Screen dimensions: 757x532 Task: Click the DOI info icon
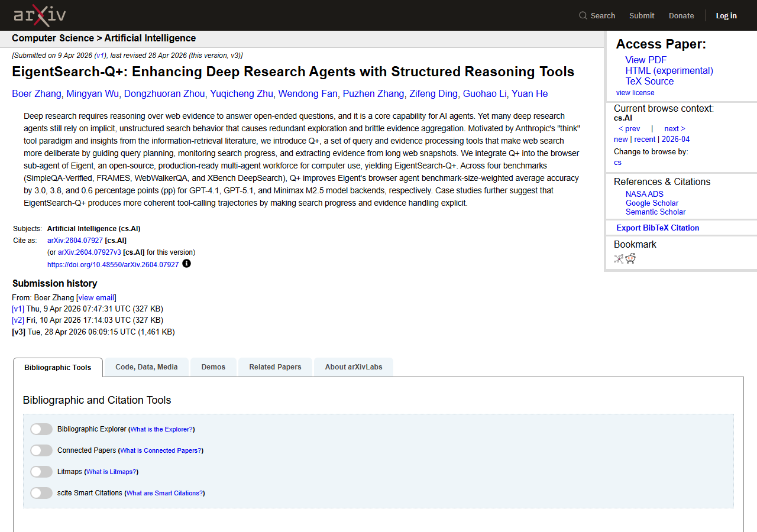(x=186, y=264)
